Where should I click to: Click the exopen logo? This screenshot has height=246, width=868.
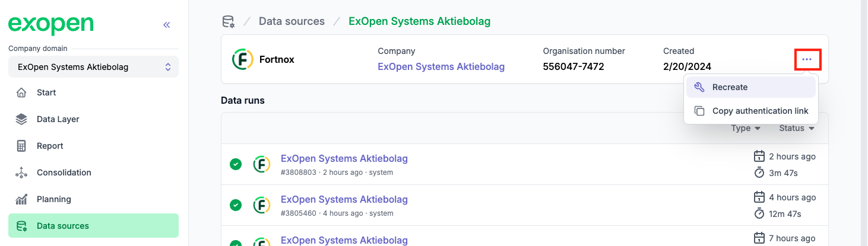pyautogui.click(x=50, y=24)
